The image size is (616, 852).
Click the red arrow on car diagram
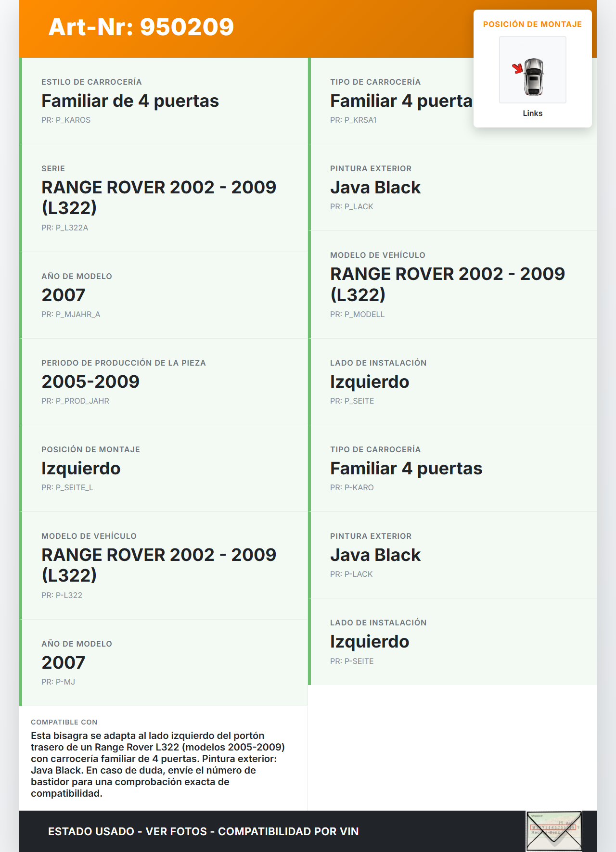pos(517,68)
